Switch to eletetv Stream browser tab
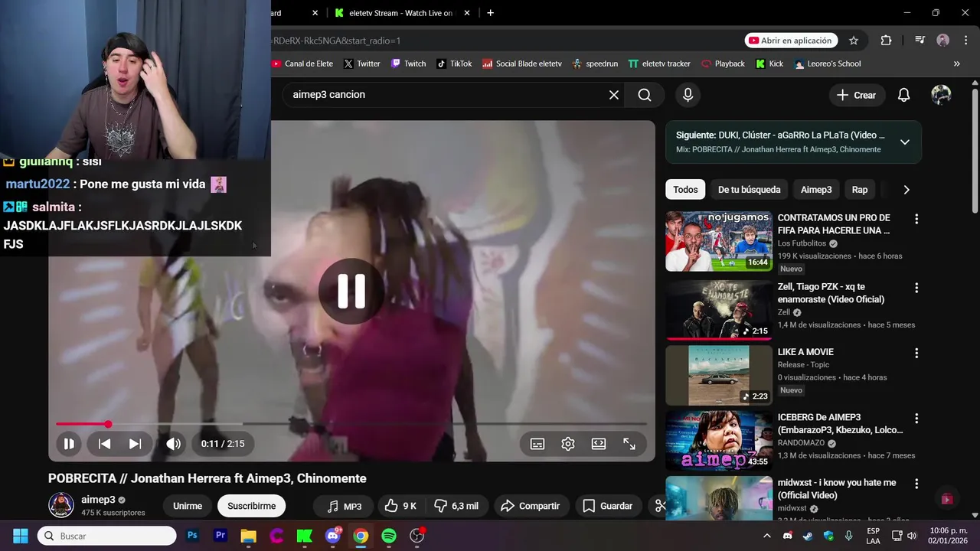Image resolution: width=980 pixels, height=551 pixels. point(400,13)
